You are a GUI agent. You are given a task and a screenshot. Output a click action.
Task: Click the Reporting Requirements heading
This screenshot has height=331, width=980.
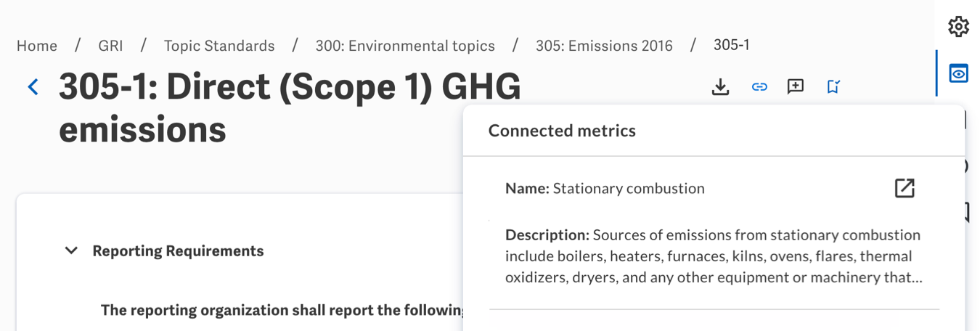click(x=178, y=251)
